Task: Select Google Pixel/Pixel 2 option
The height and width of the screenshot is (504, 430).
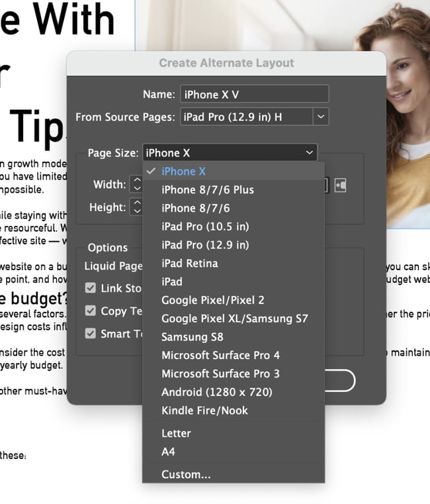Action: coord(212,301)
